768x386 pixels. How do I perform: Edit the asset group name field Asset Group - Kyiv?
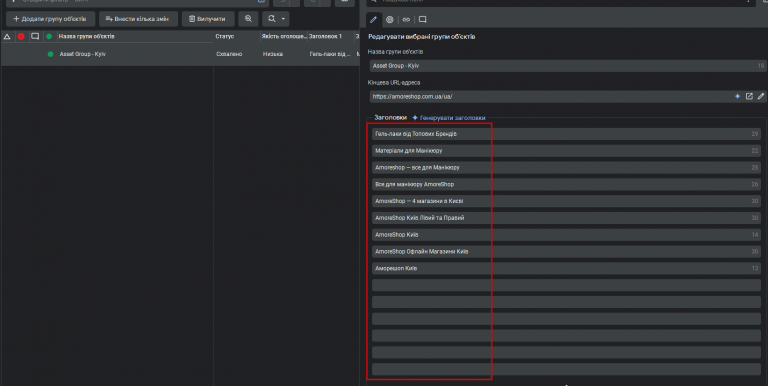pyautogui.click(x=568, y=66)
